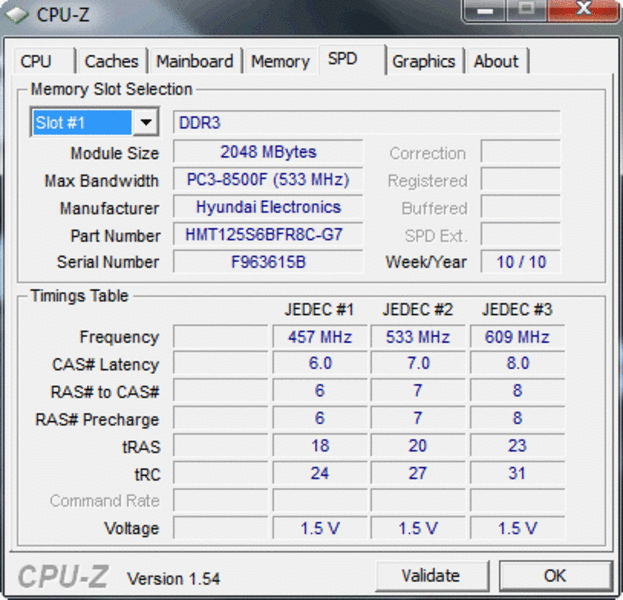623x600 pixels.
Task: Click the Memory Slot Selection group title
Action: tap(112, 89)
